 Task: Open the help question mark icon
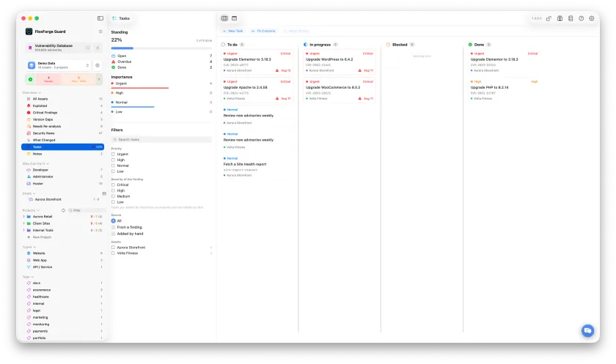pos(581,18)
